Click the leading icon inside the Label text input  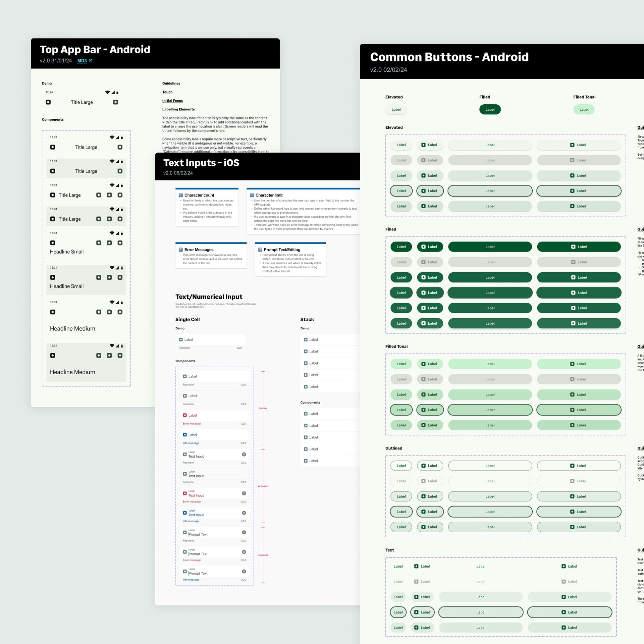click(x=180, y=339)
